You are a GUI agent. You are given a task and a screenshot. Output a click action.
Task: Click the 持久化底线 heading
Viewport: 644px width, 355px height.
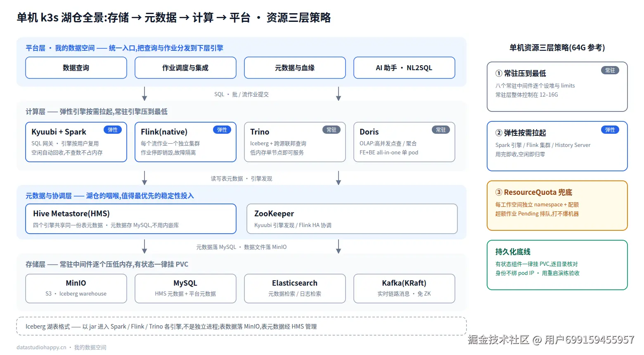pos(513,252)
